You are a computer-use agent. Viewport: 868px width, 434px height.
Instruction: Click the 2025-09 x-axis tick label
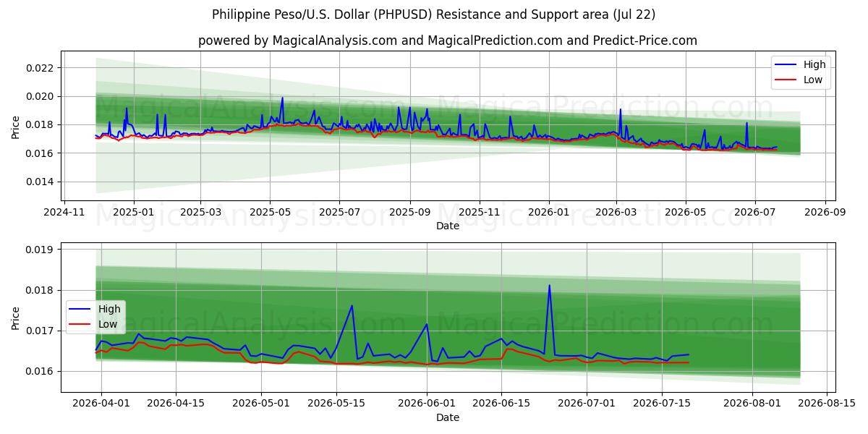(409, 213)
